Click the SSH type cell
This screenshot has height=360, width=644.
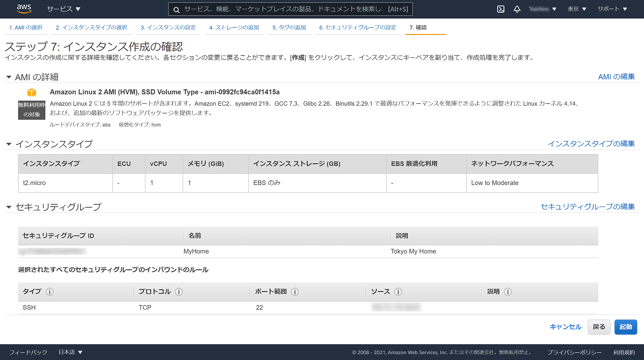29,307
